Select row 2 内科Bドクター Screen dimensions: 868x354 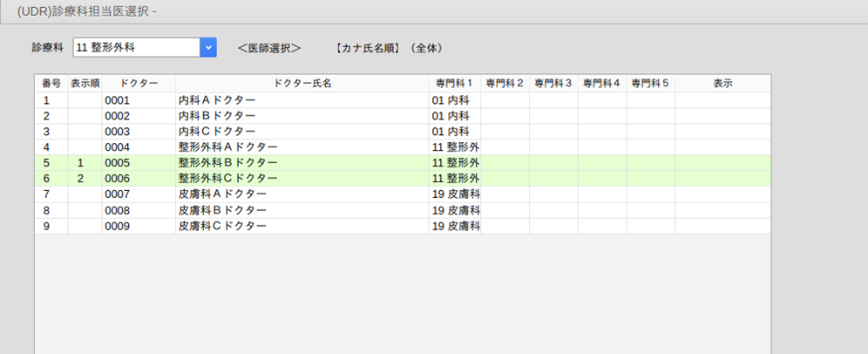[403, 116]
